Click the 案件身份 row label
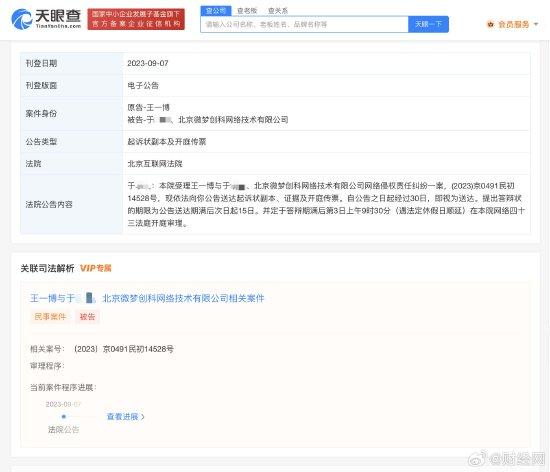Screen dimensions: 550x472 click(x=41, y=114)
